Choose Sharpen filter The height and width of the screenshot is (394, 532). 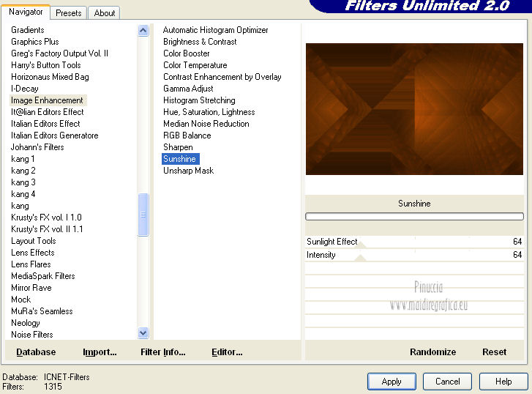coord(178,147)
